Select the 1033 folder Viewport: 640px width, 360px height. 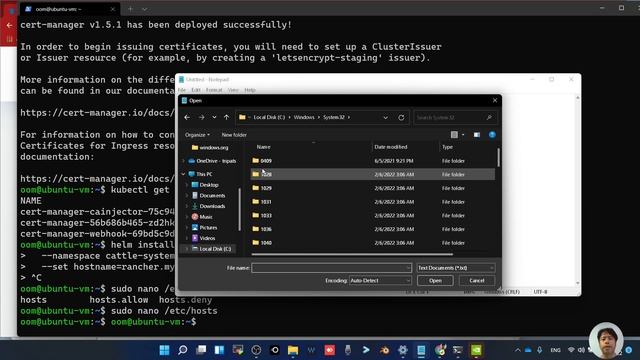pos(372,216)
